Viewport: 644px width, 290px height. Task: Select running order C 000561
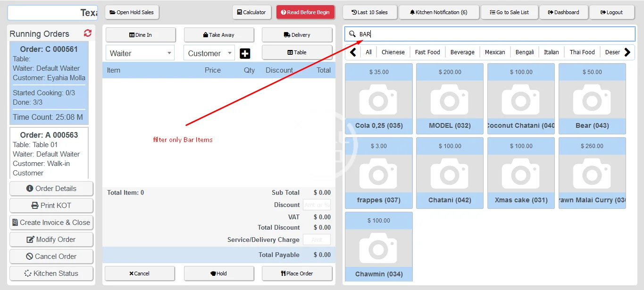coord(49,83)
